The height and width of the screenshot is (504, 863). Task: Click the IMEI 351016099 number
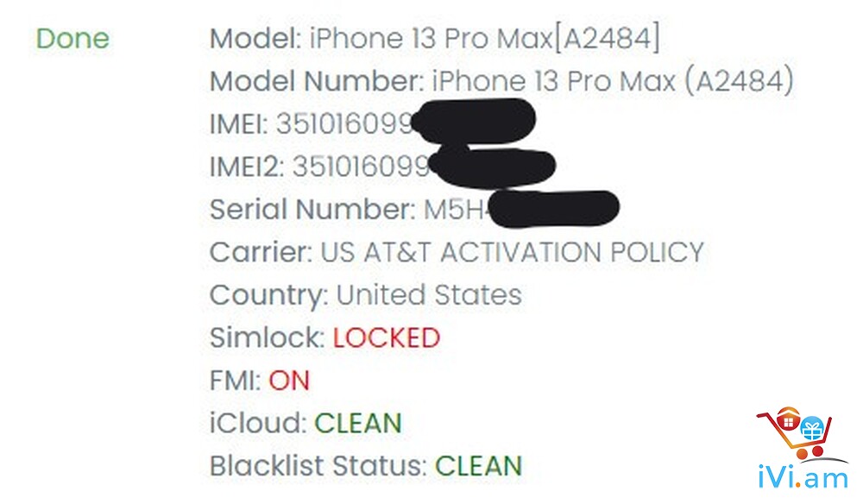coord(344,123)
